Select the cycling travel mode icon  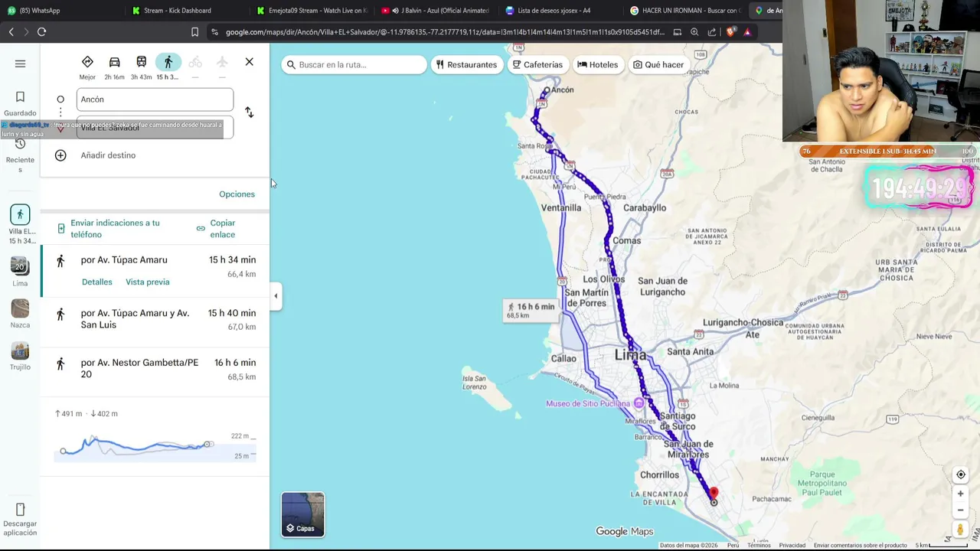coord(195,62)
